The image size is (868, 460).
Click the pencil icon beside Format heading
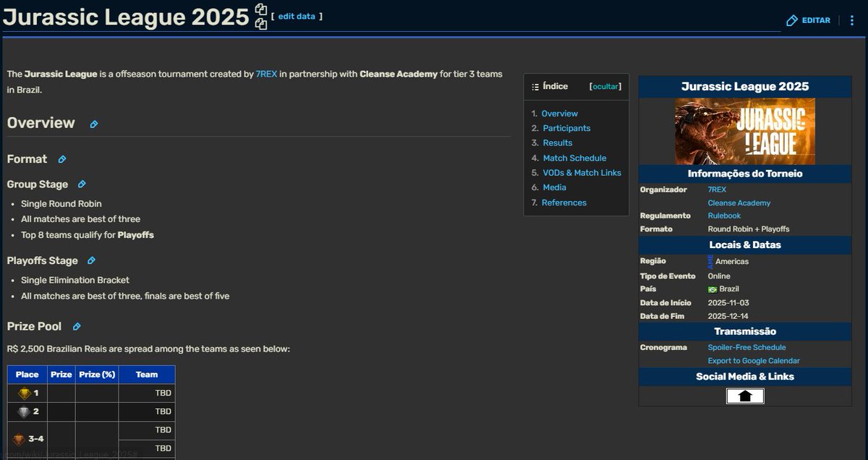(62, 159)
